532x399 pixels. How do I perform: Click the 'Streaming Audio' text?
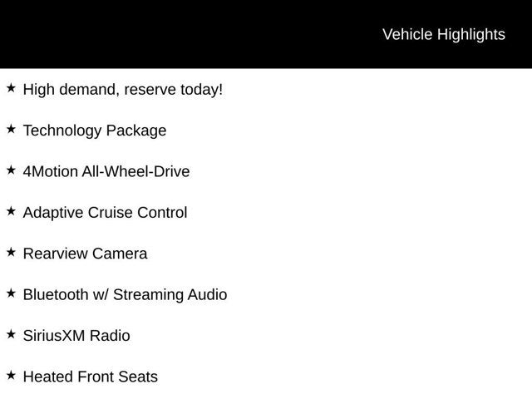pos(170,294)
